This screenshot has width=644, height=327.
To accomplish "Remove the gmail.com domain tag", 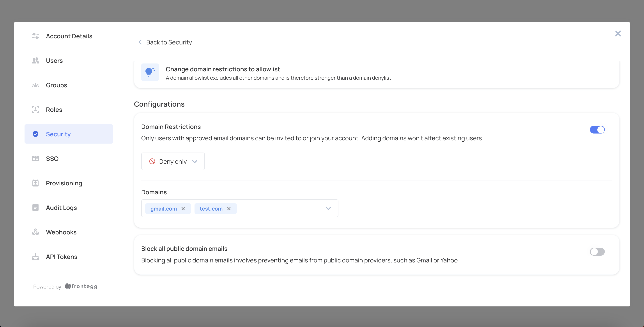I will point(183,209).
